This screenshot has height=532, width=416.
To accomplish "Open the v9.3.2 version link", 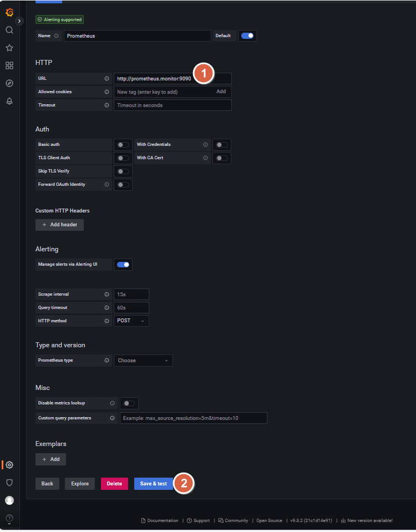I will click(311, 520).
